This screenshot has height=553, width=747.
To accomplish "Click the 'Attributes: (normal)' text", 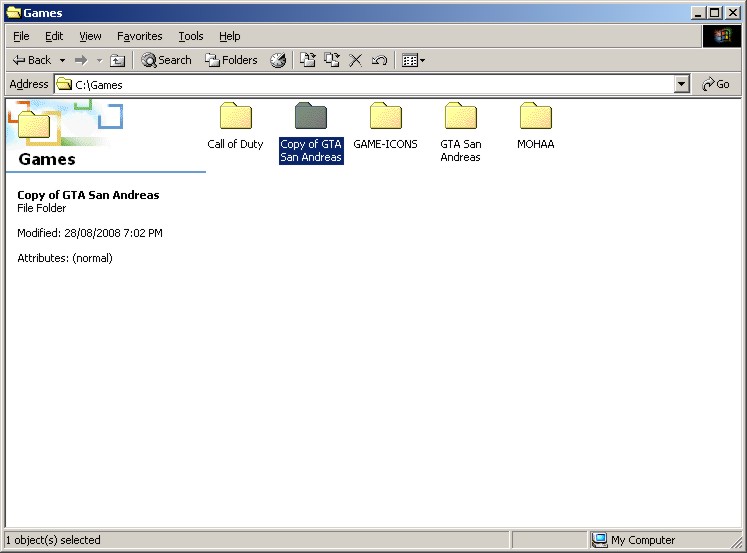I will pos(65,258).
